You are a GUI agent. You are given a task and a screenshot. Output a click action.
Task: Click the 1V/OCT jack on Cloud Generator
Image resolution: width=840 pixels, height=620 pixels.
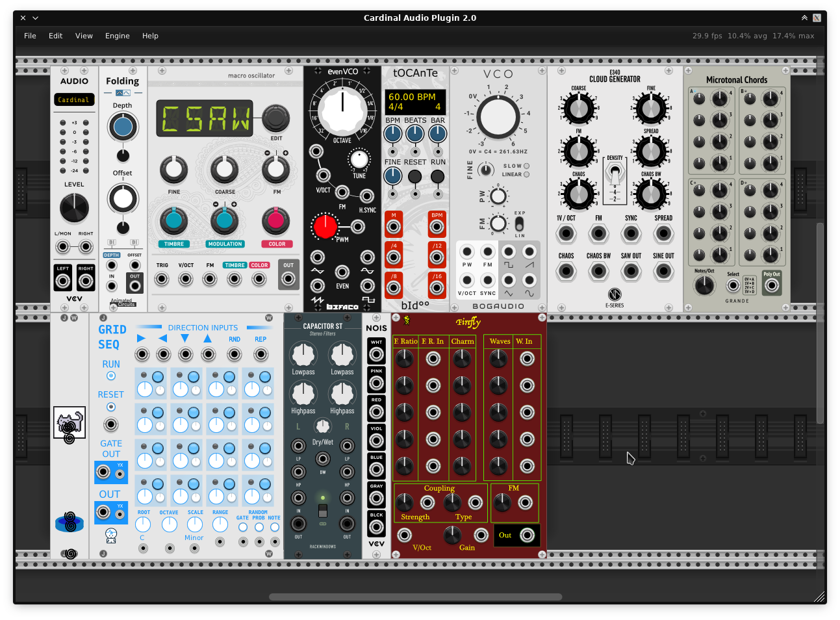click(x=566, y=233)
